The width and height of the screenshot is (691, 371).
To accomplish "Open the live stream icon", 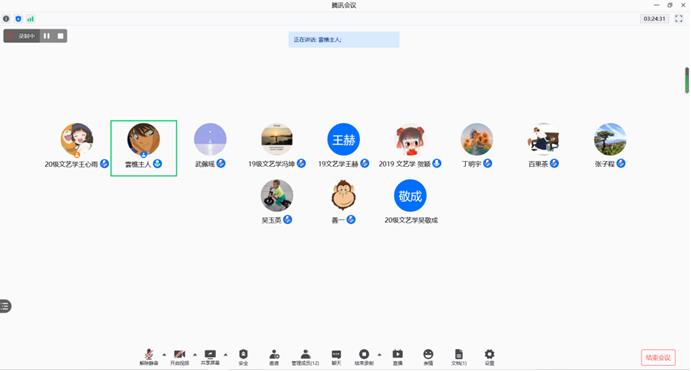I will 398,357.
